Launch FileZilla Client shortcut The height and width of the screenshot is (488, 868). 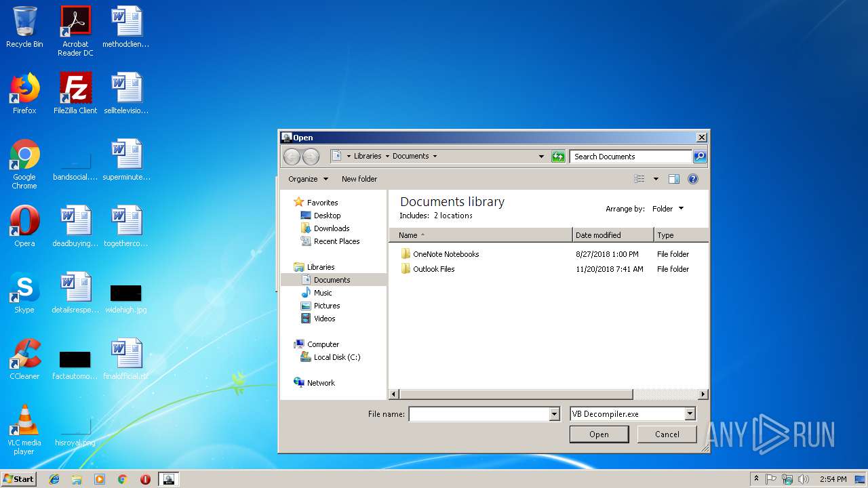[x=75, y=94]
